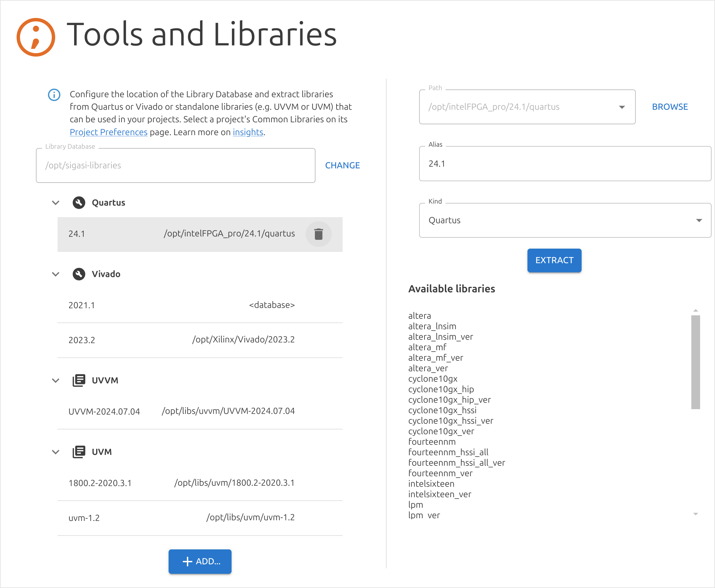Click the UVVM section heading text

105,380
